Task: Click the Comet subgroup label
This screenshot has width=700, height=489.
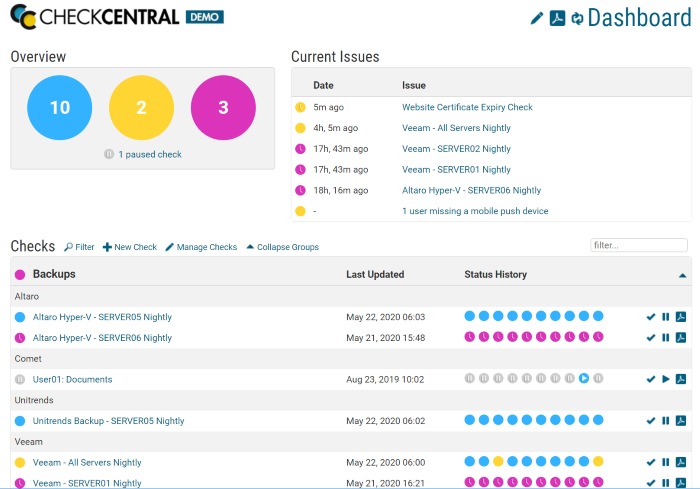Action: point(28,359)
